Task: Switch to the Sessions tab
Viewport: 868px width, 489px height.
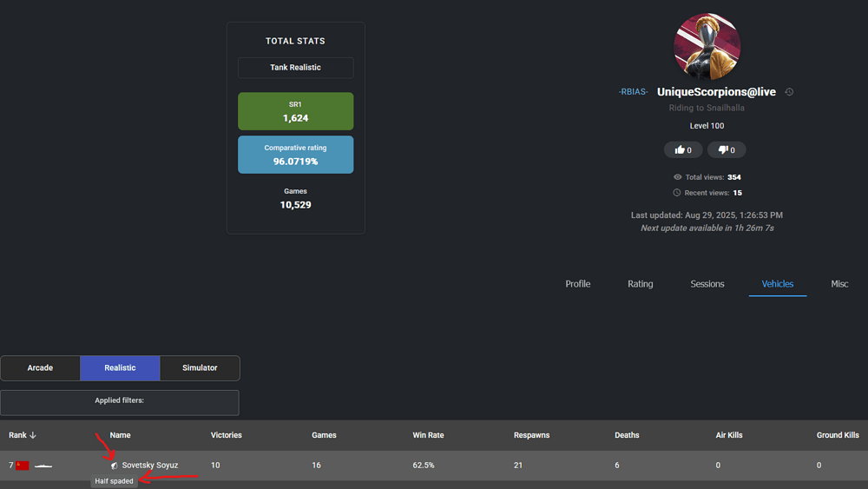Action: point(707,284)
